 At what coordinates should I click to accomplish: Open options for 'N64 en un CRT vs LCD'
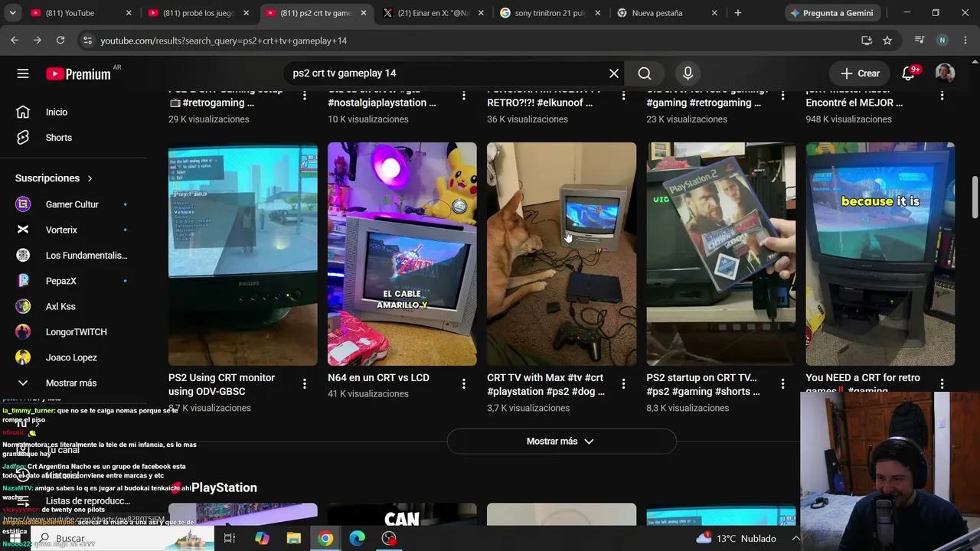464,384
